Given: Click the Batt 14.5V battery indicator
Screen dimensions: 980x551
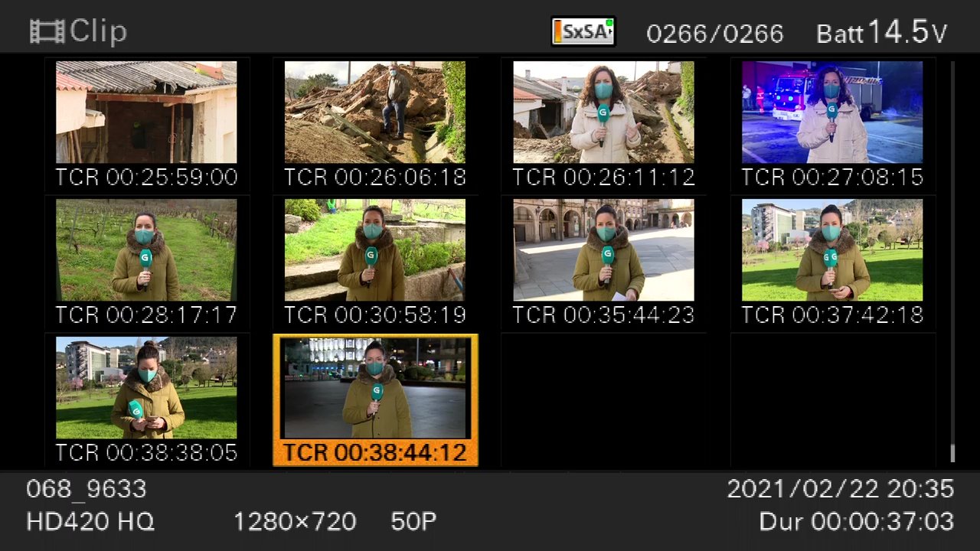Looking at the screenshot, I should [882, 32].
